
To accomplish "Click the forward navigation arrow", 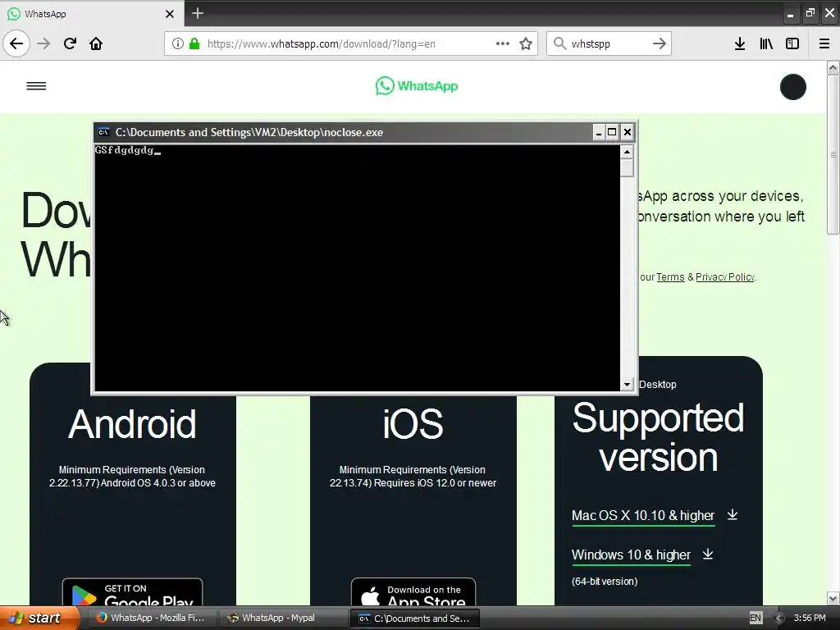I will [44, 43].
